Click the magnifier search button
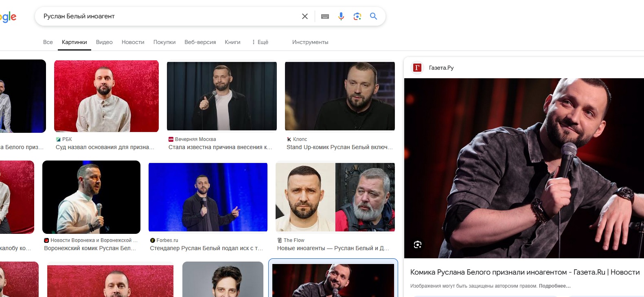The height and width of the screenshot is (297, 644). click(x=373, y=16)
